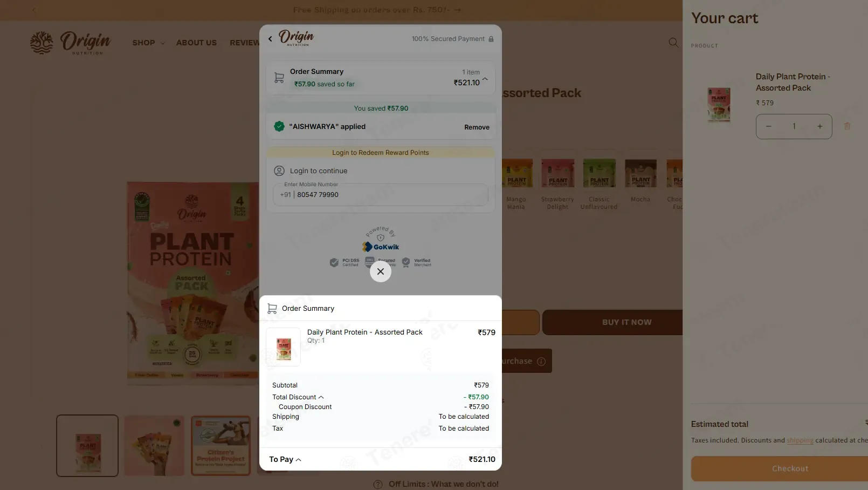Expand the SHOP menu dropdown
This screenshot has width=868, height=490.
click(x=148, y=43)
